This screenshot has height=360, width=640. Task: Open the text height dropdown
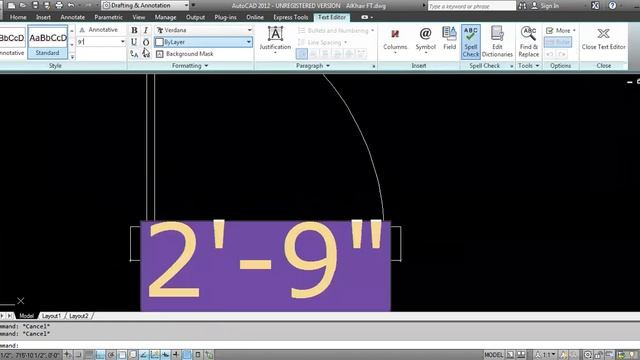click(x=122, y=42)
